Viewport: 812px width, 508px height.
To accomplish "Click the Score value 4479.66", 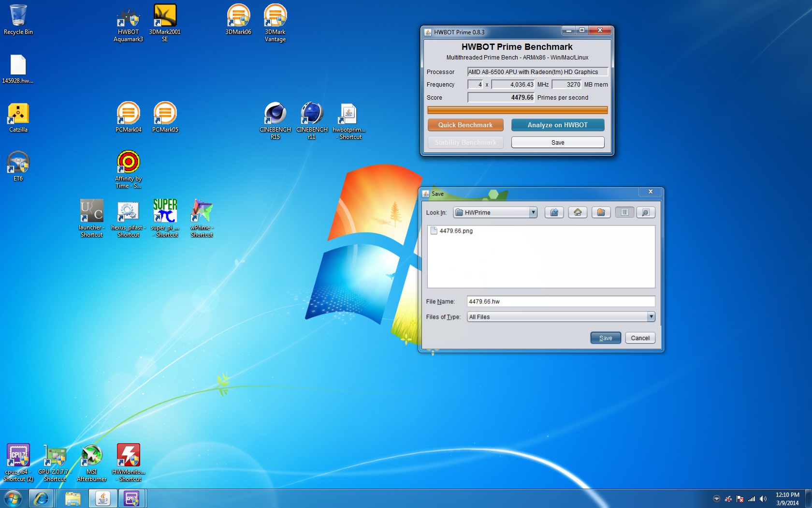I will (501, 97).
